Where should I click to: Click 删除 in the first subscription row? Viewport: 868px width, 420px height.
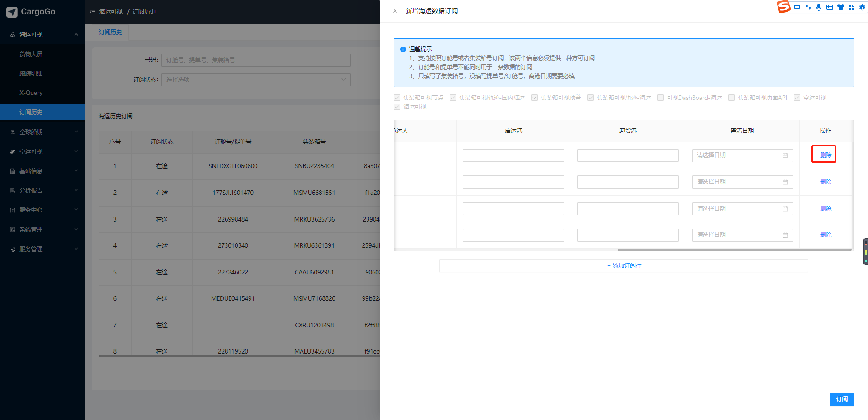click(x=826, y=155)
